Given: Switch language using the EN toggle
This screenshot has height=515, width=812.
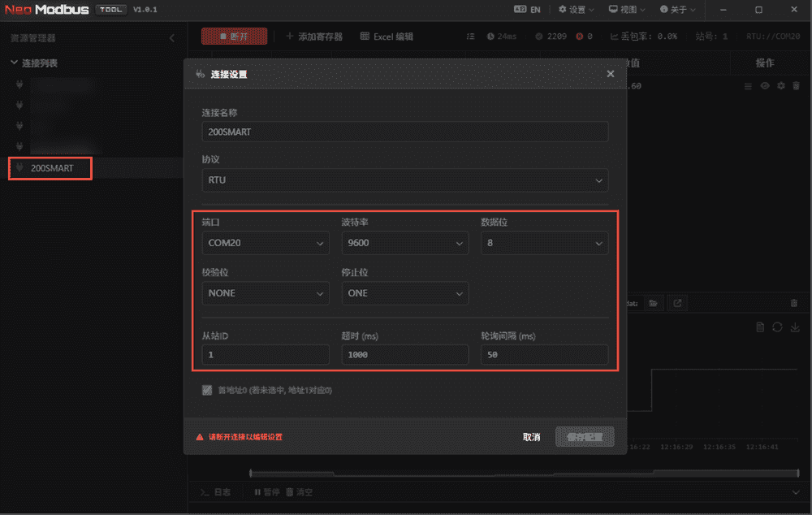Looking at the screenshot, I should click(x=528, y=10).
